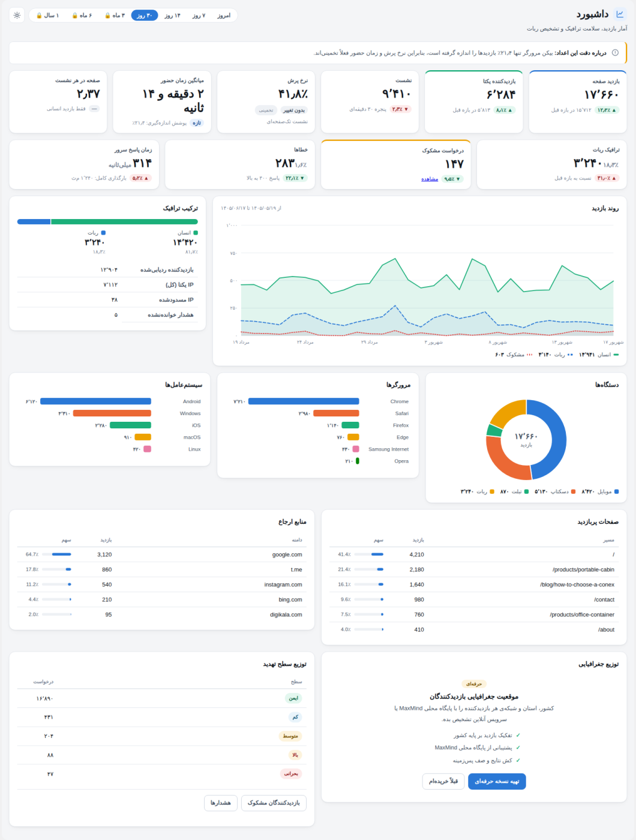Open the locked «۳ ماه» period tab

115,16
